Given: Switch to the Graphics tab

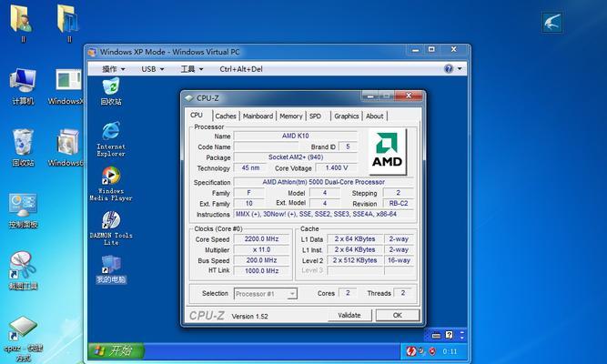Looking at the screenshot, I should tap(347, 116).
